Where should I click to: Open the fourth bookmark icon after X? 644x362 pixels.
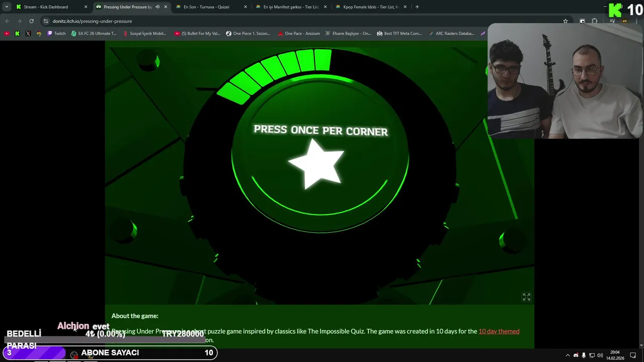(x=39, y=34)
